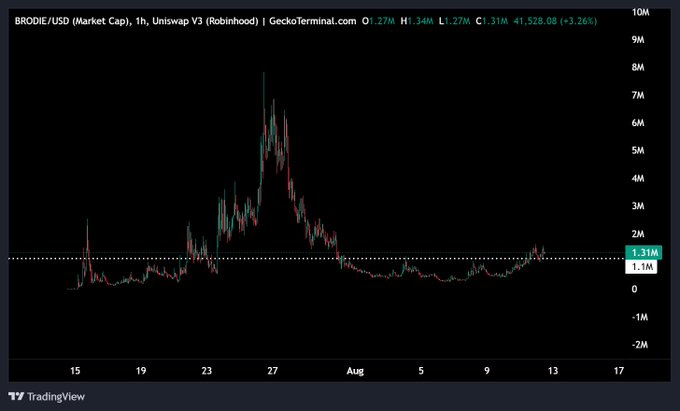Screen dimensions: 680x411
Task: Click the -2M label on price axis
Action: point(640,345)
